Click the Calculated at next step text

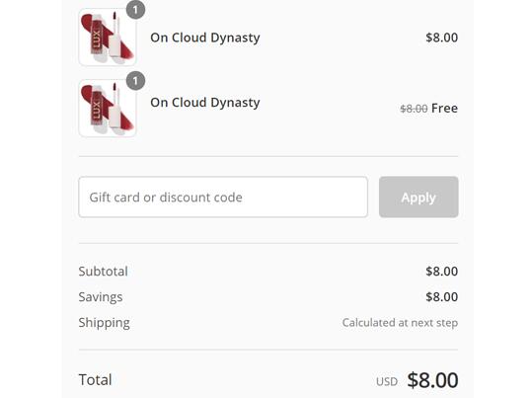tap(400, 323)
